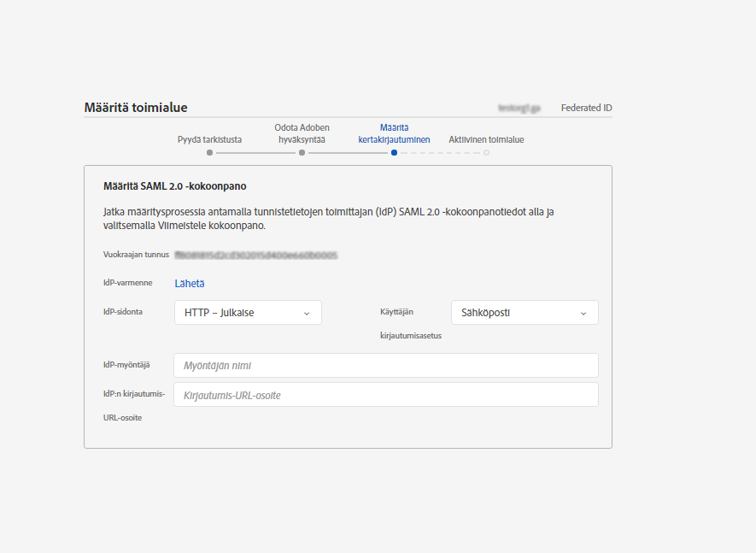Select the blurred Vuokraajan tunnus value
This screenshot has height=553, width=756.
[x=256, y=255]
